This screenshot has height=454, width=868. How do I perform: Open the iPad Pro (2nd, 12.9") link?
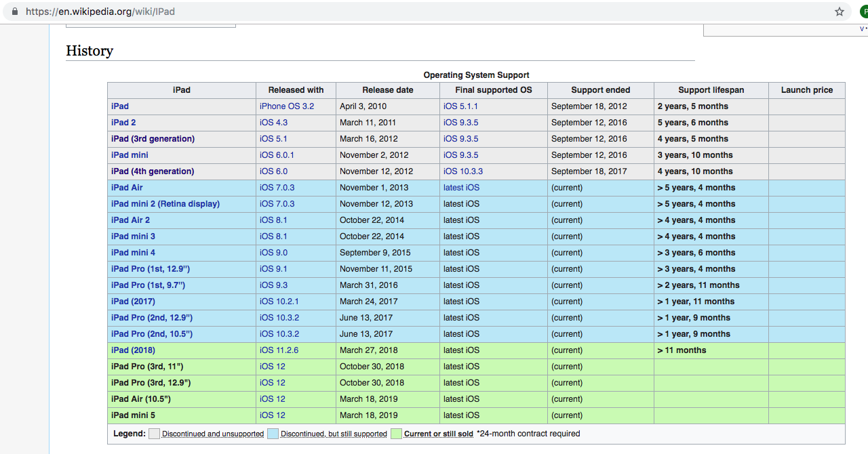152,318
